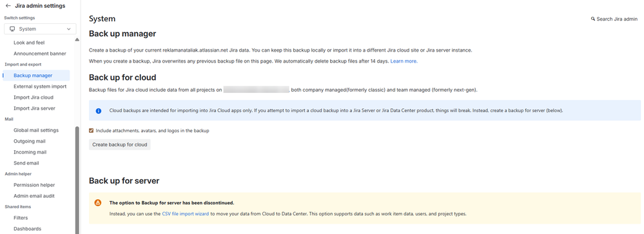
Task: Click the blue info icon in the cloud notice
Action: [99, 111]
